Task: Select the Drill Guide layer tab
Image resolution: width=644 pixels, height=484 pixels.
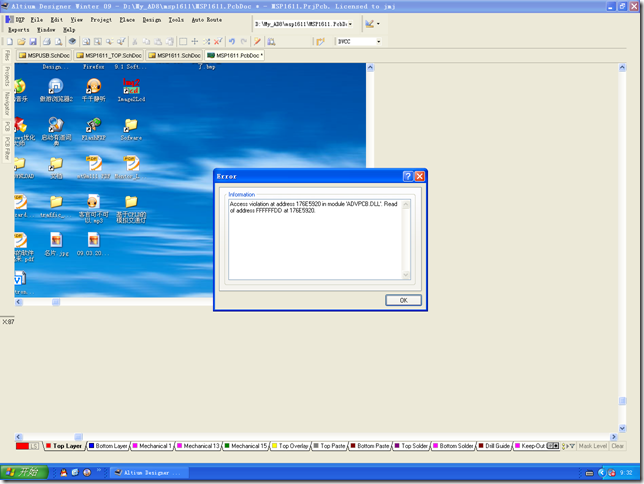Action: click(494, 446)
